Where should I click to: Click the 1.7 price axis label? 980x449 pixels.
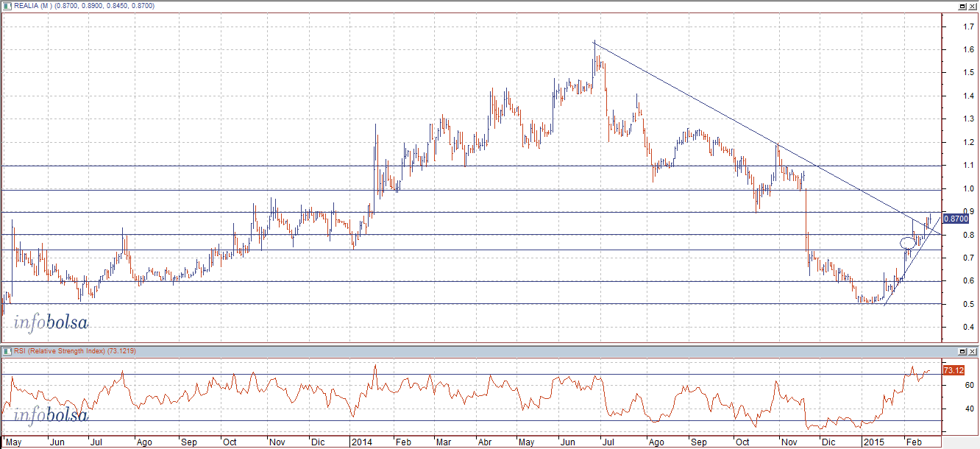[x=969, y=26]
